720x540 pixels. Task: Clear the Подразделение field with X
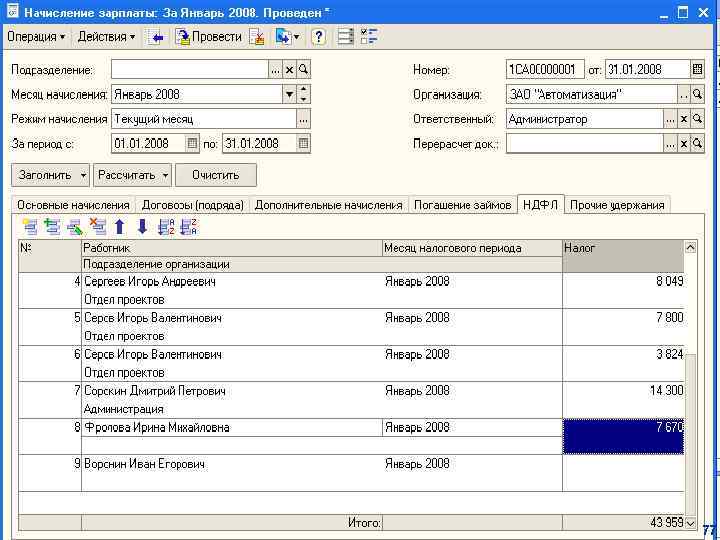pyautogui.click(x=289, y=70)
